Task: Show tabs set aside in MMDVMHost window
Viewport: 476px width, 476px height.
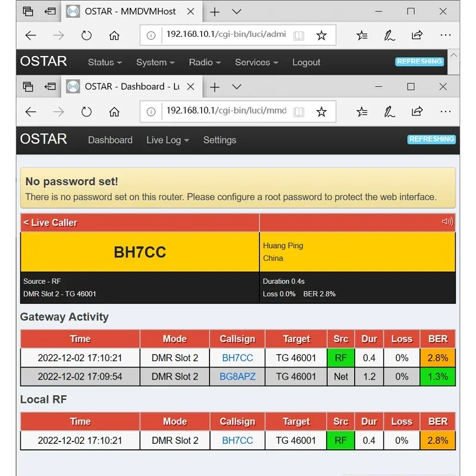Action: 28,11
